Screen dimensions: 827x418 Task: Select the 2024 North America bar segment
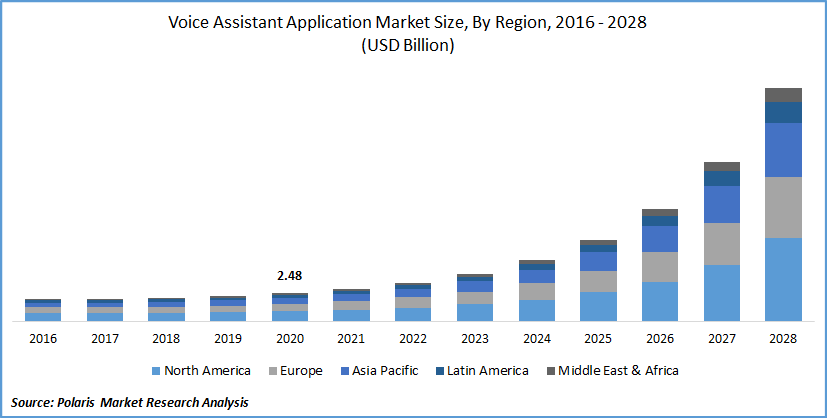coord(536,310)
